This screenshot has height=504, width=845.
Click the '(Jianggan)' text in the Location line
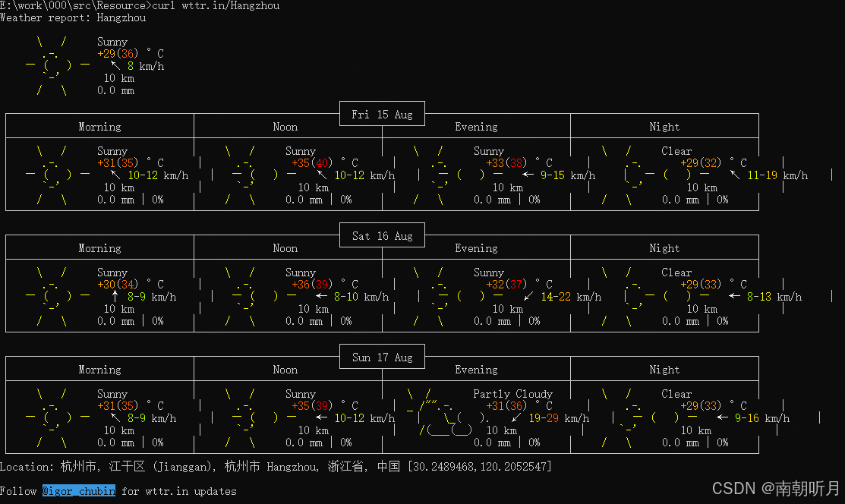click(184, 467)
